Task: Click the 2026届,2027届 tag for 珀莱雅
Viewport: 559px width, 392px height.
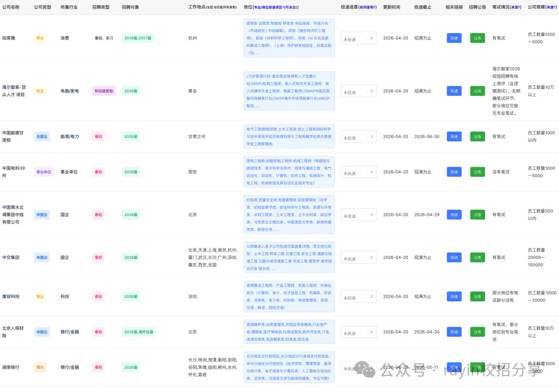Action: 138,38
